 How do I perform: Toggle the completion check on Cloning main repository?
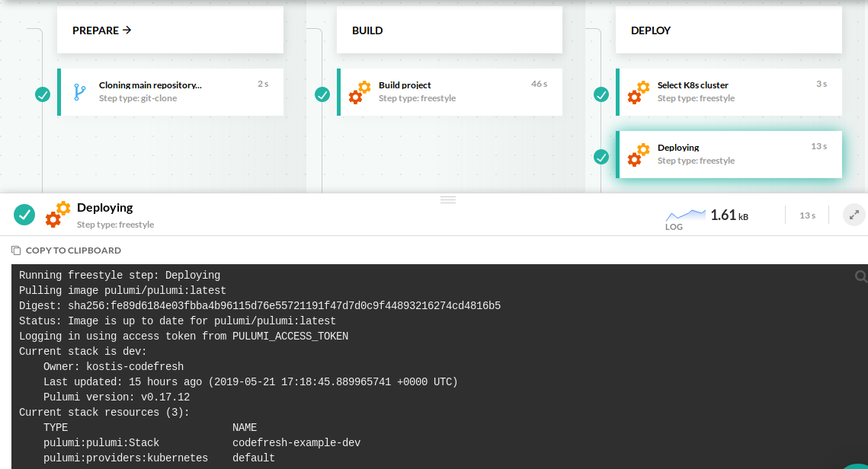pyautogui.click(x=43, y=94)
